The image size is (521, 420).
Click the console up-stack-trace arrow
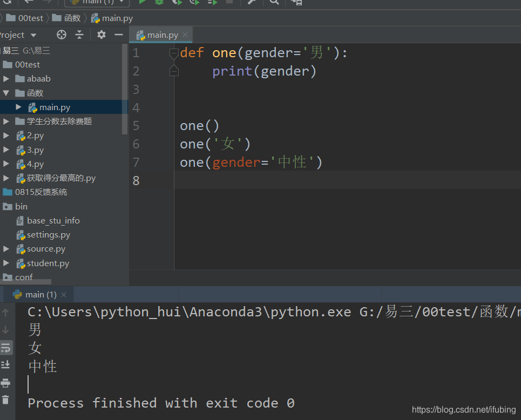pos(5,313)
